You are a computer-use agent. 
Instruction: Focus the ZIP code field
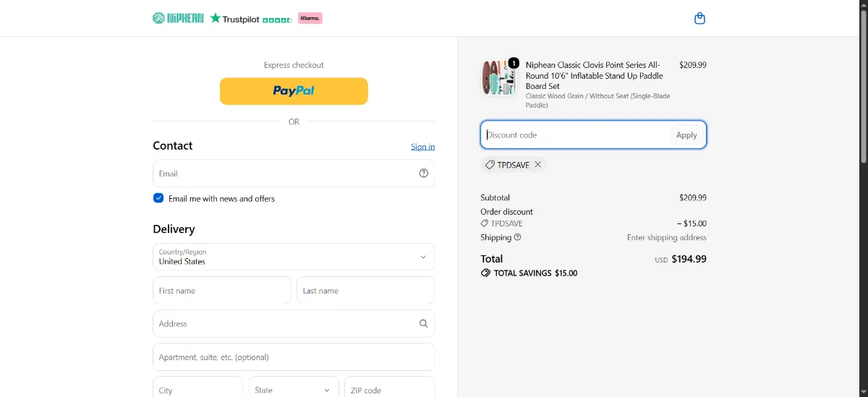[389, 390]
